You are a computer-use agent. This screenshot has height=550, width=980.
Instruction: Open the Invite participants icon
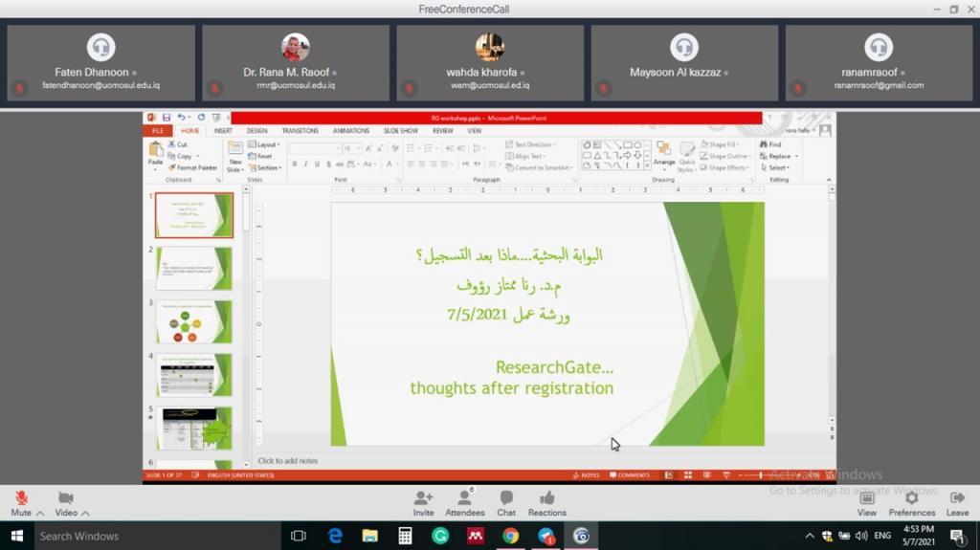pos(423,498)
